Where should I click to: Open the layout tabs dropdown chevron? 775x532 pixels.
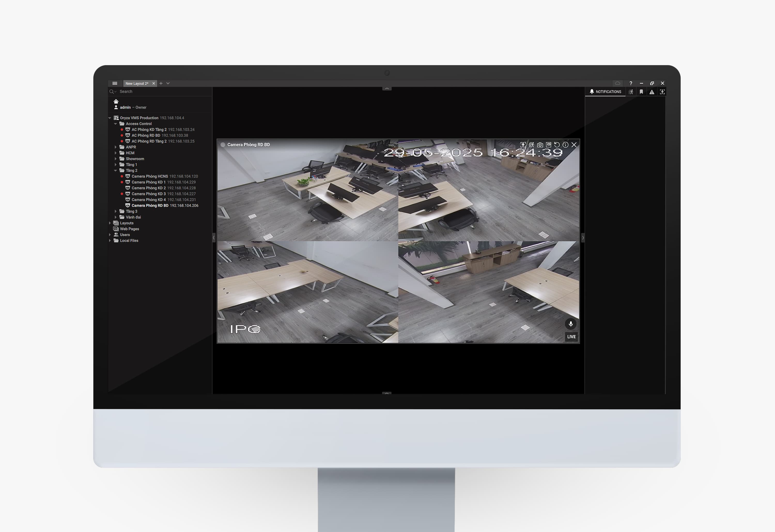168,83
